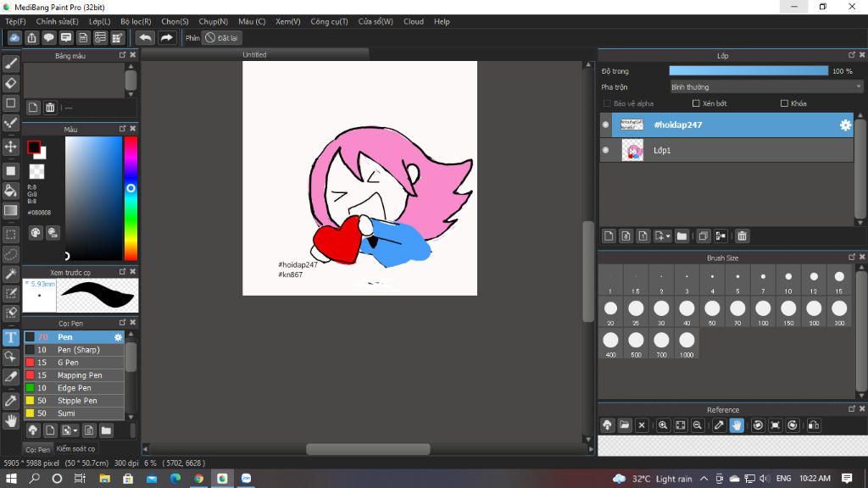Image resolution: width=868 pixels, height=488 pixels.
Task: Delete layer using trash icon in layer panel
Action: (742, 236)
